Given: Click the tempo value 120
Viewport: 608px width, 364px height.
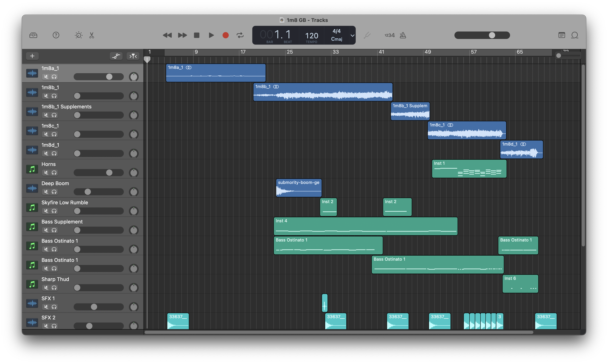Looking at the screenshot, I should click(x=312, y=36).
